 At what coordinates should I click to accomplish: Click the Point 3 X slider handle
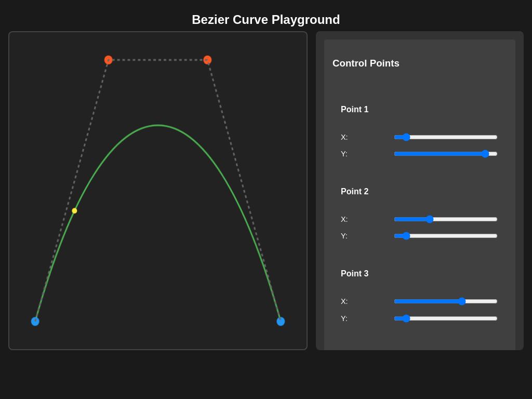click(x=462, y=301)
